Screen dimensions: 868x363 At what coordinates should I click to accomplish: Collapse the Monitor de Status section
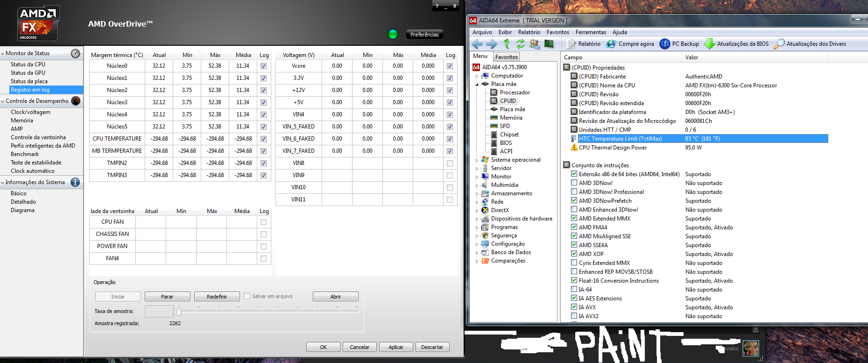point(3,53)
